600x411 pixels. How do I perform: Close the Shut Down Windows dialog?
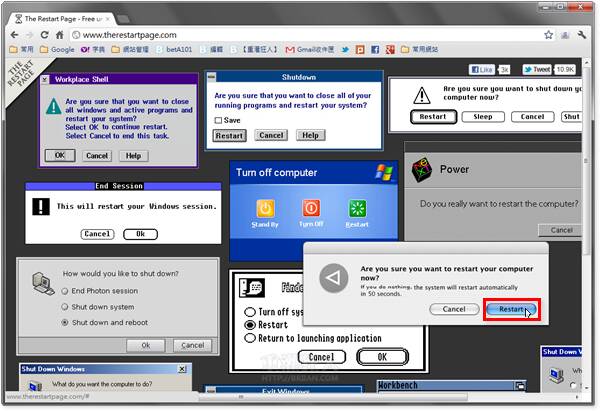(x=183, y=369)
